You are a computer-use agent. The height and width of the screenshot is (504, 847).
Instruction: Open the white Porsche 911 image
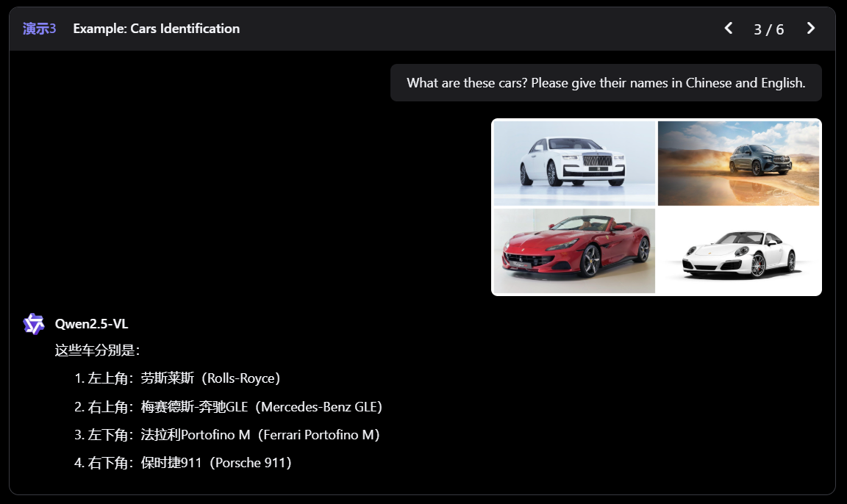[738, 251]
